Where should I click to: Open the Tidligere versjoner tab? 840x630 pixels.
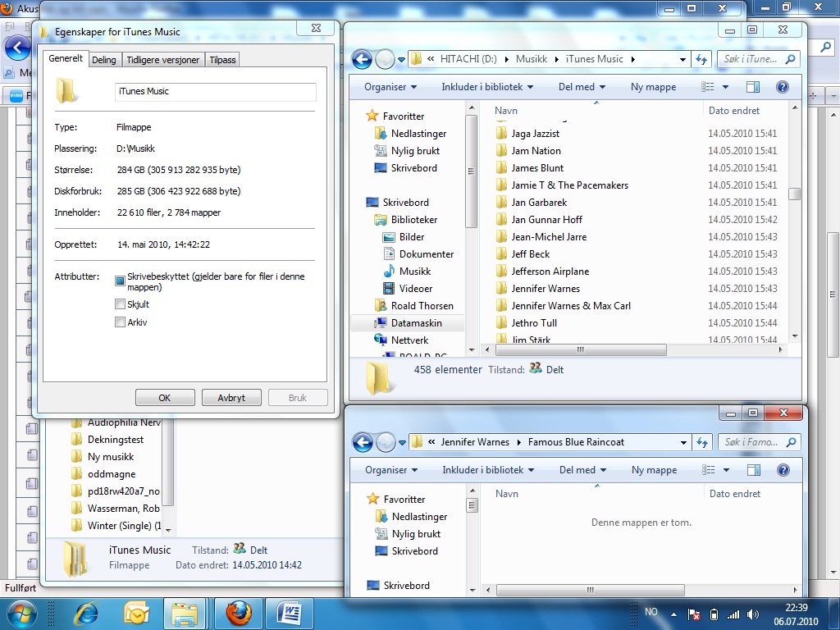coord(162,60)
